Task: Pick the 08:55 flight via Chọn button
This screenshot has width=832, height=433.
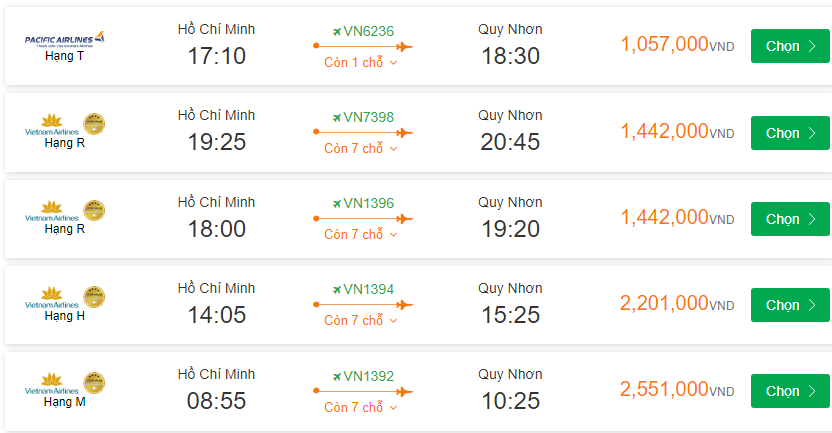Action: point(790,391)
